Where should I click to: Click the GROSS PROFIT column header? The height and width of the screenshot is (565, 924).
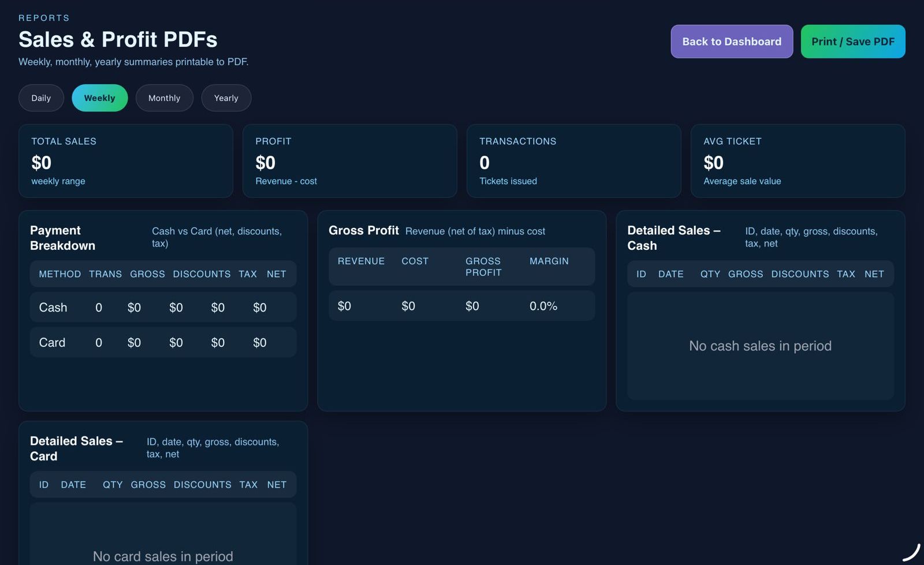[x=484, y=267]
